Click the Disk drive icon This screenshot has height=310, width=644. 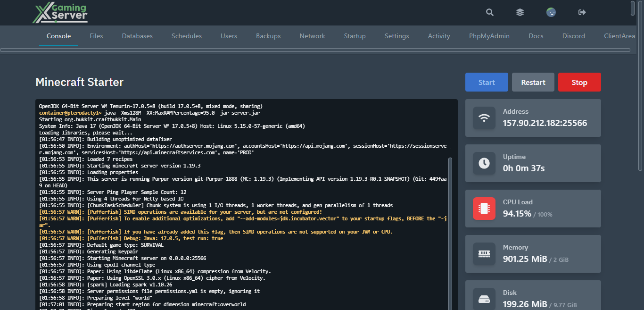[484, 299]
